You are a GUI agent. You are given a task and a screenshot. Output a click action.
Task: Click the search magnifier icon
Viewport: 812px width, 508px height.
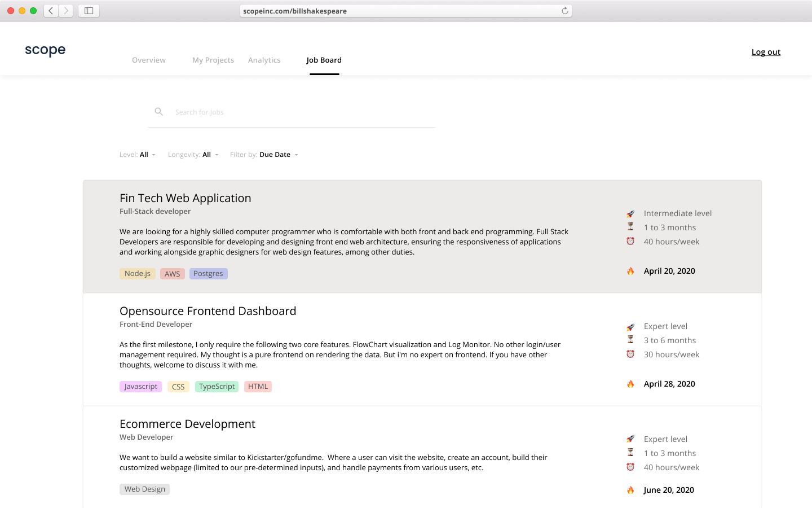[x=158, y=111]
